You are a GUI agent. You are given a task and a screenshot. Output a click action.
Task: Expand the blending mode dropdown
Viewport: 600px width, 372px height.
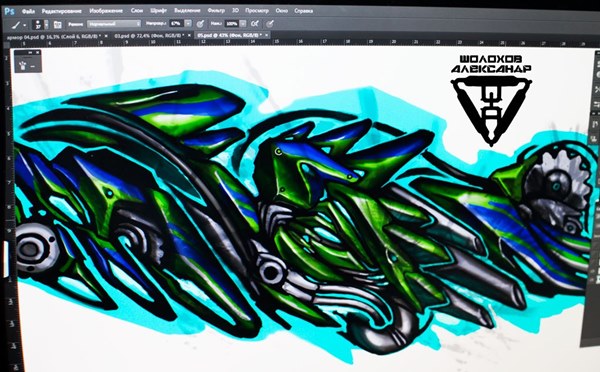(x=114, y=24)
